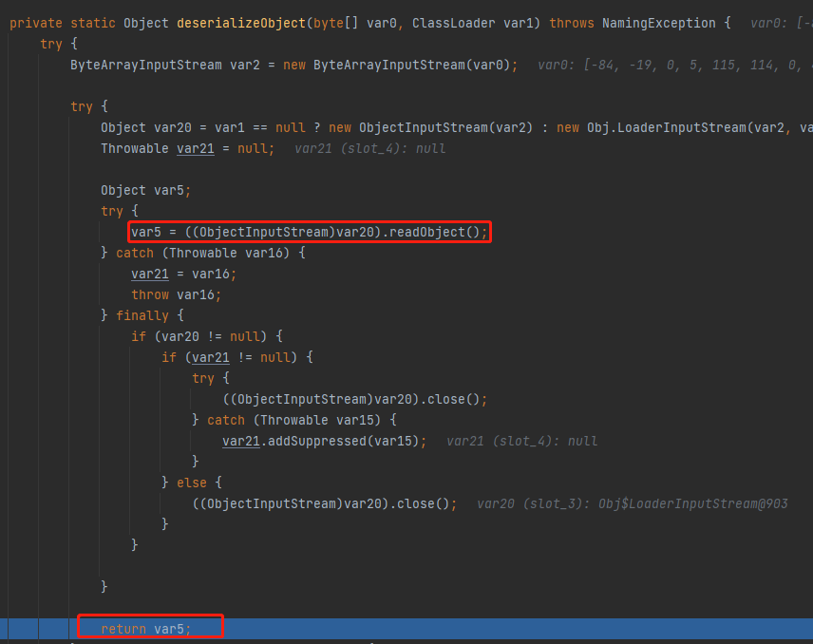Click NamingException in the throws clause
Screen dimensions: 813x644
[x=658, y=24]
